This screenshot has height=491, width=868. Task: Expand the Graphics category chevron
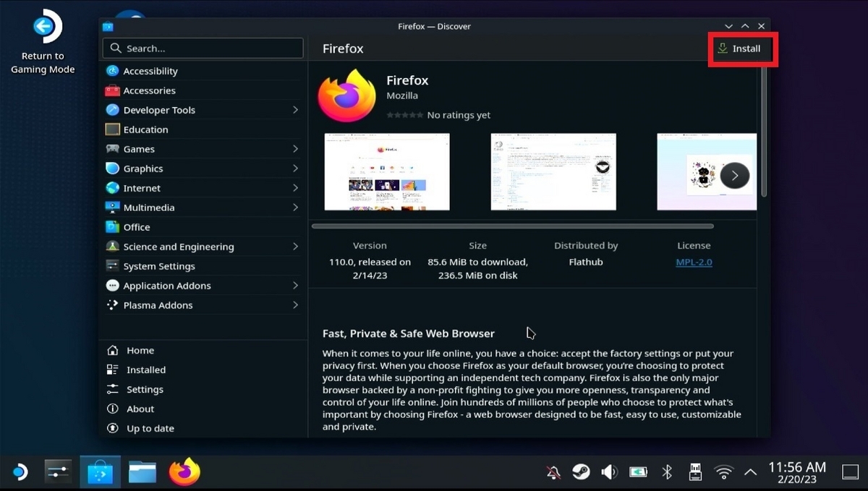tap(295, 168)
